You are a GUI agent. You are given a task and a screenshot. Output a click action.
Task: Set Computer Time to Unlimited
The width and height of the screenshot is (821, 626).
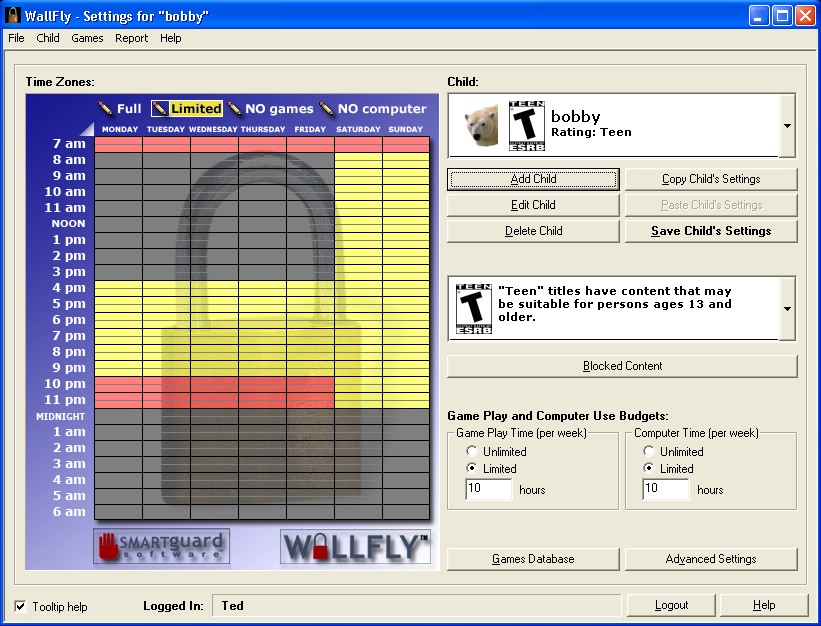click(x=649, y=451)
